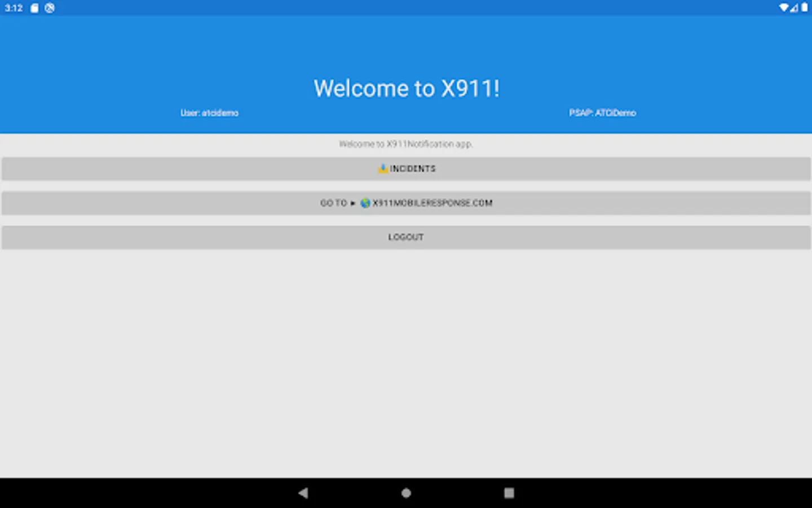Click the PSAP: ATCIDemo label
Screen dimensions: 812x508
coord(602,113)
